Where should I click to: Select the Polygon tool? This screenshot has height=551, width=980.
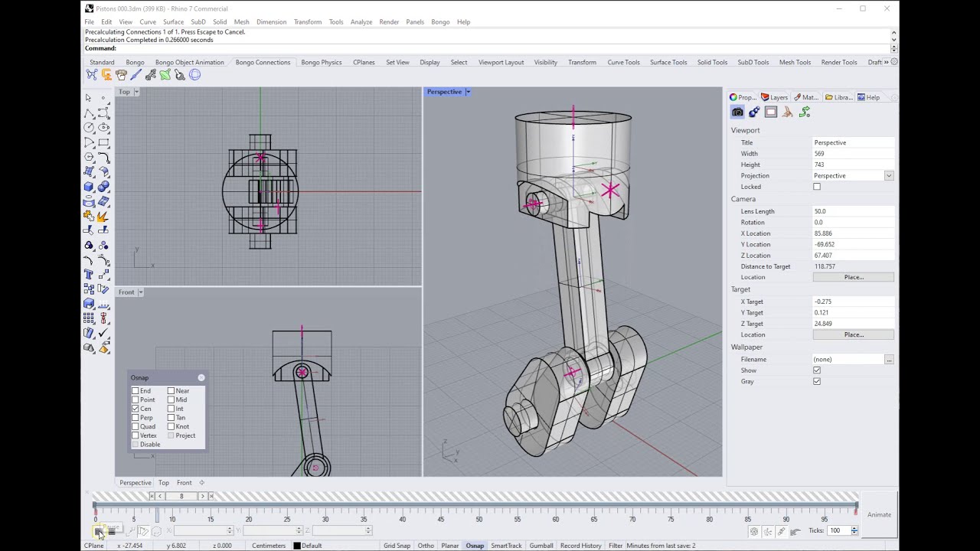(x=89, y=157)
